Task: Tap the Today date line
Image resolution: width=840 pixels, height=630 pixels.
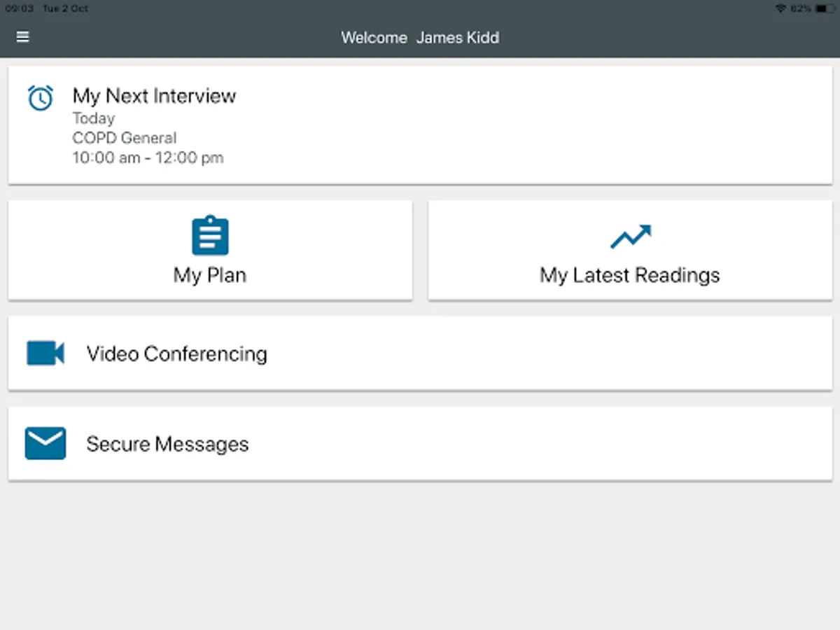Action: point(93,118)
